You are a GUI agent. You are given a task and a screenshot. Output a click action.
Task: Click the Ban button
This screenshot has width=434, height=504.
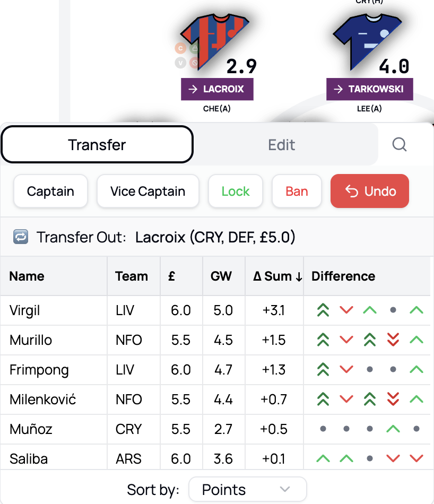297,191
